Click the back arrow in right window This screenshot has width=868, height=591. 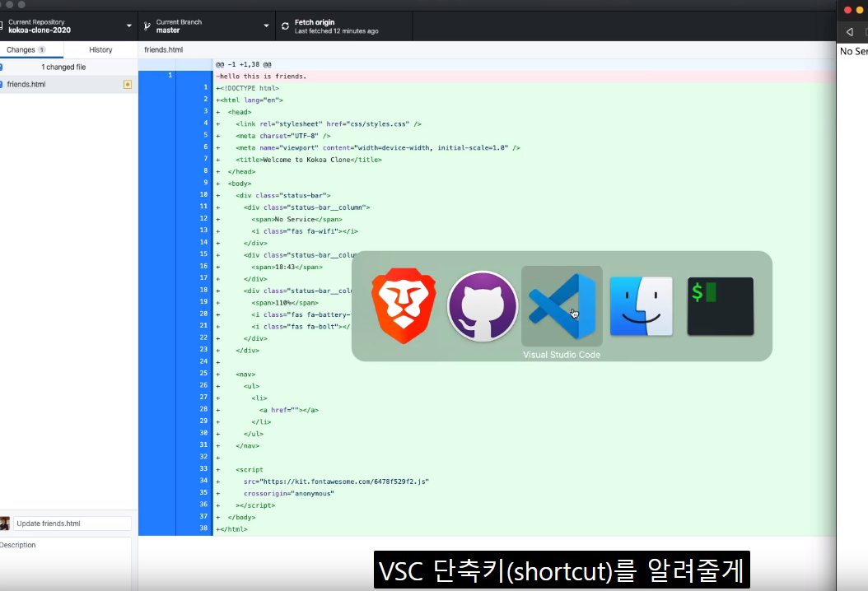coord(849,31)
